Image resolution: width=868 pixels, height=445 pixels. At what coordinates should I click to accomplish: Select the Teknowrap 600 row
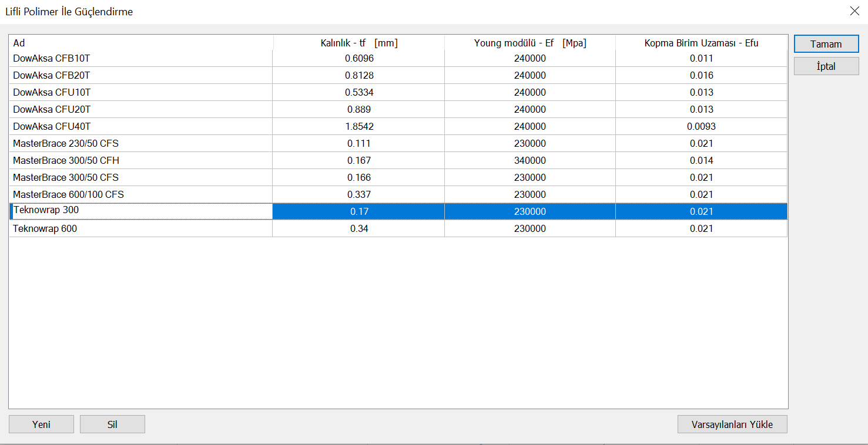pyautogui.click(x=45, y=228)
